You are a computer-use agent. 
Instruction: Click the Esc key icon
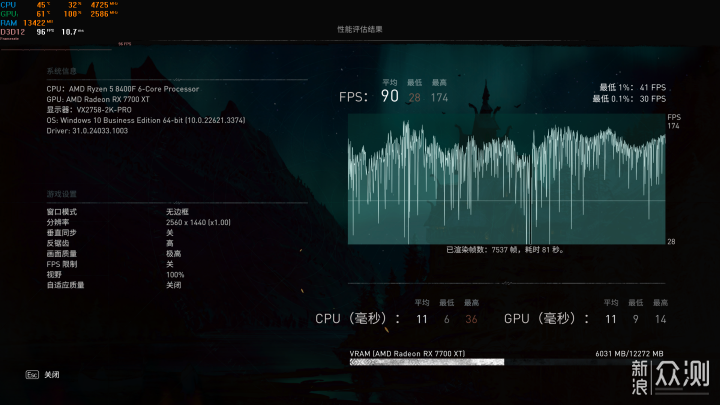[32, 375]
